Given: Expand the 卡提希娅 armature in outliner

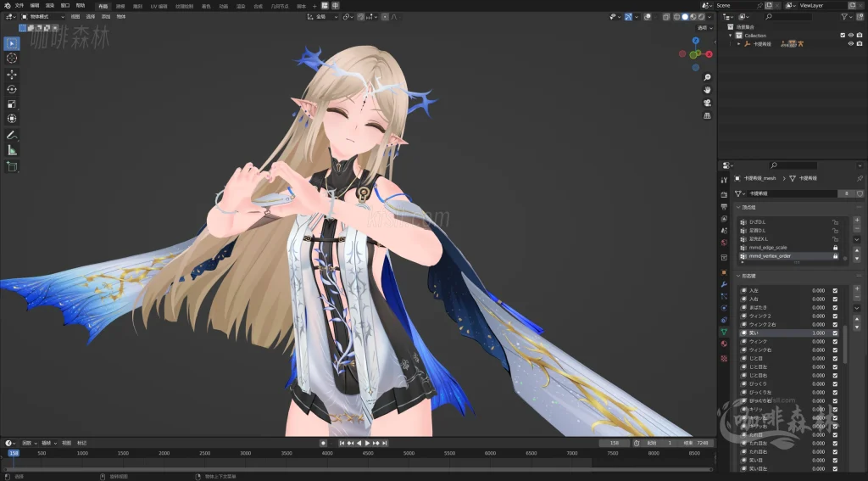Looking at the screenshot, I should click(739, 44).
